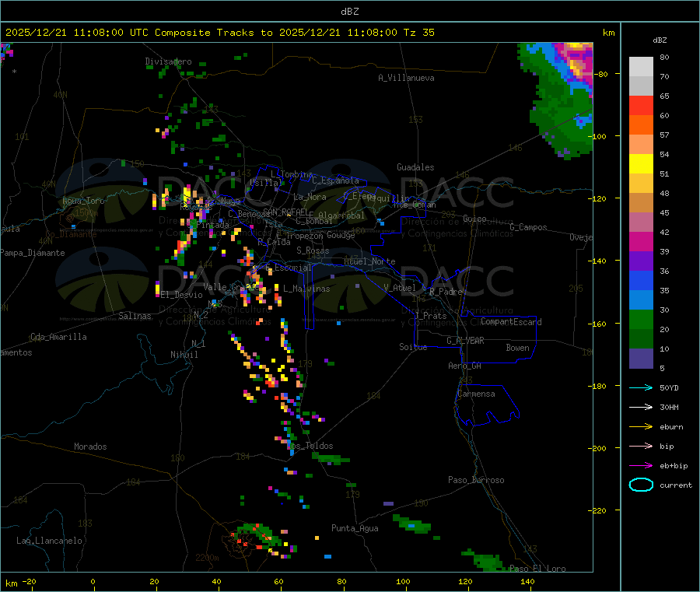Click the Cda_Amarilla map label
Viewport: 700px width, 592px height.
point(58,337)
